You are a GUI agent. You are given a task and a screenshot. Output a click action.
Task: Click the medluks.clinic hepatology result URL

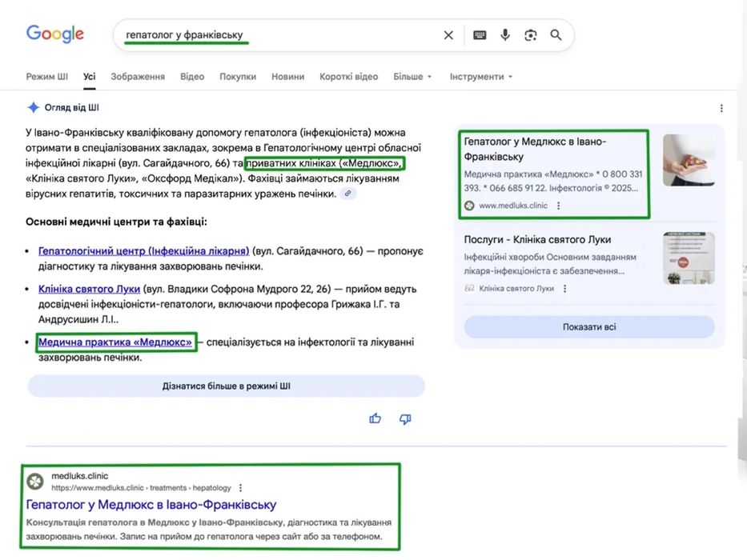(x=141, y=488)
